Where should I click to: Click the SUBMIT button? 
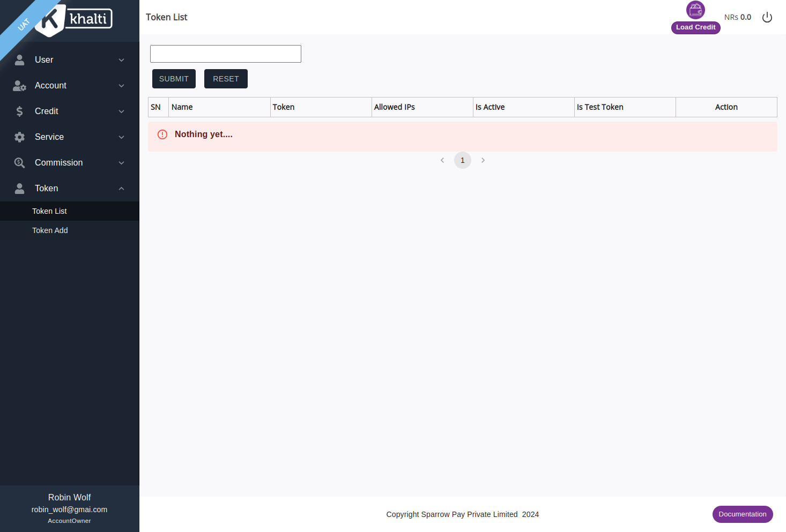coord(174,79)
